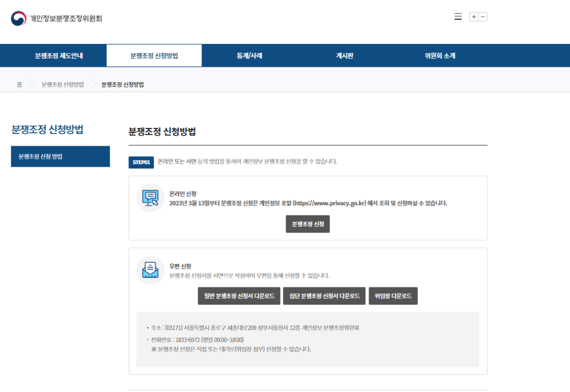
Task: Click middle breadcrumb 분쟁조정 신청방법
Action: (62, 85)
